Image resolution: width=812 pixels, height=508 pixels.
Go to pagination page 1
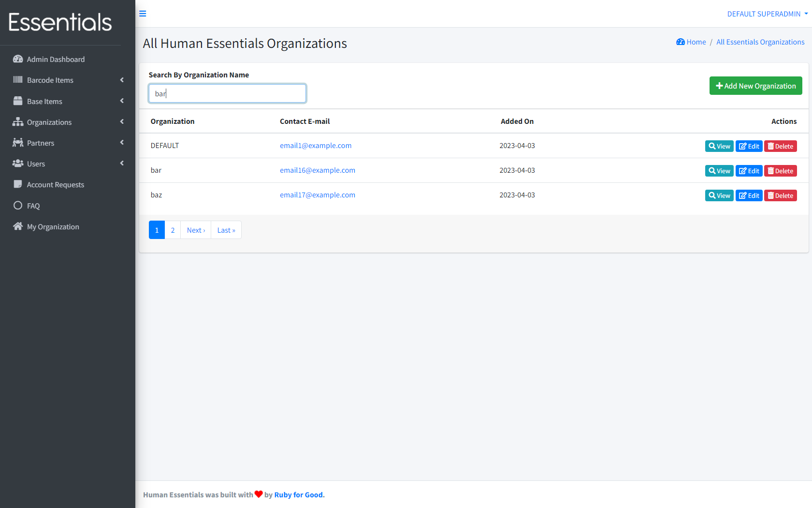[x=157, y=230]
